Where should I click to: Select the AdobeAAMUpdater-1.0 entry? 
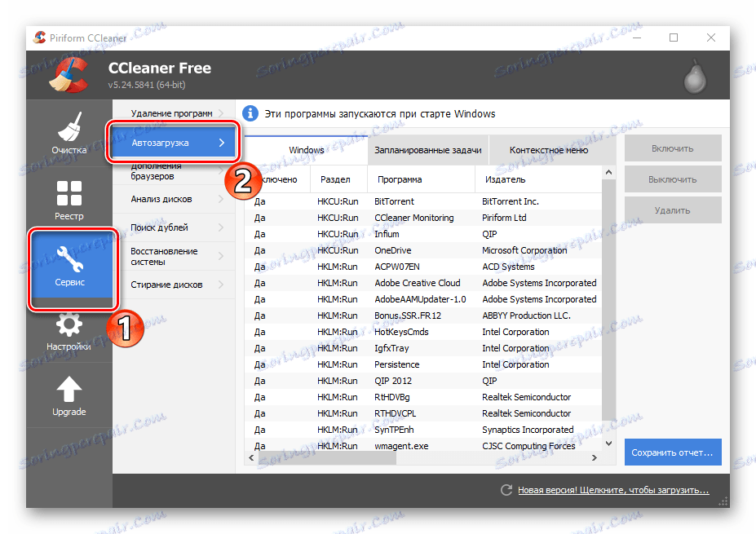(x=423, y=299)
